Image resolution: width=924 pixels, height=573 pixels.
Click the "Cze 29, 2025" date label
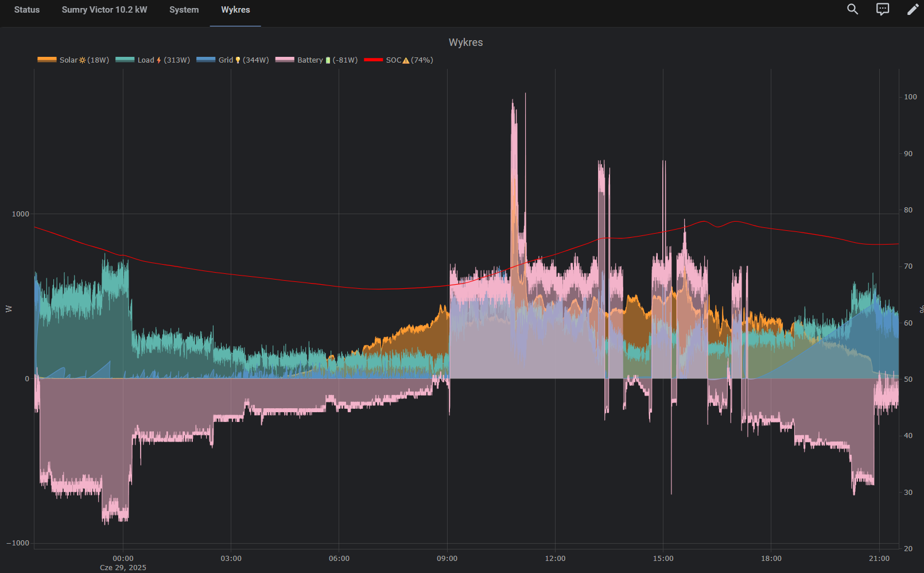pyautogui.click(x=123, y=568)
